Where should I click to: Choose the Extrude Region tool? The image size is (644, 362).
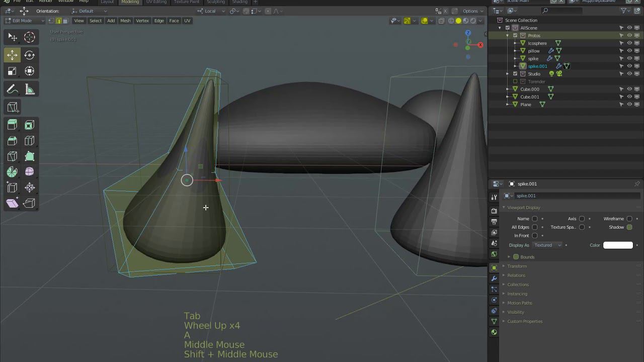[12, 125]
